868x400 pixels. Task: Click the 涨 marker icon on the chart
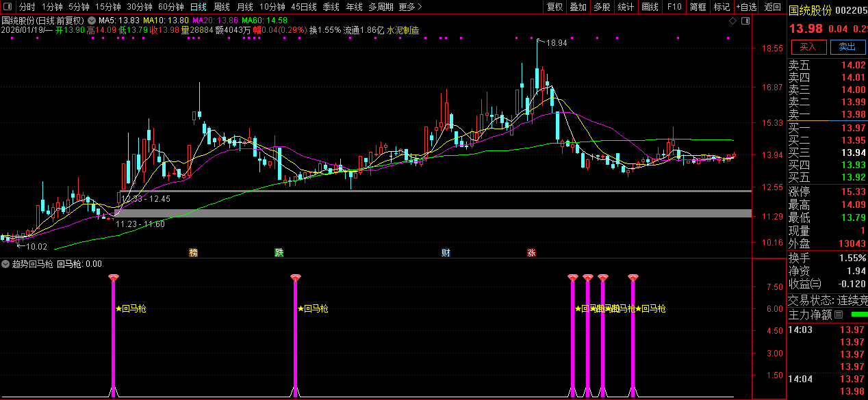pos(531,253)
